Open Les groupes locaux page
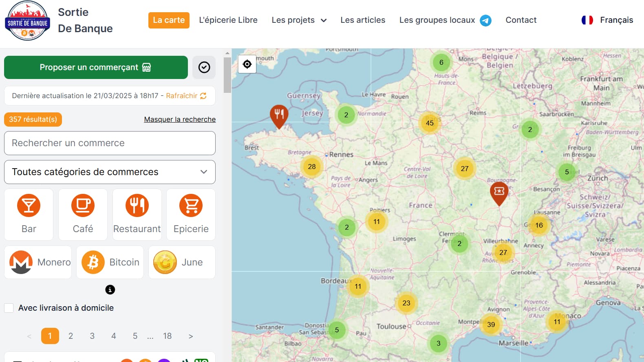 (437, 20)
